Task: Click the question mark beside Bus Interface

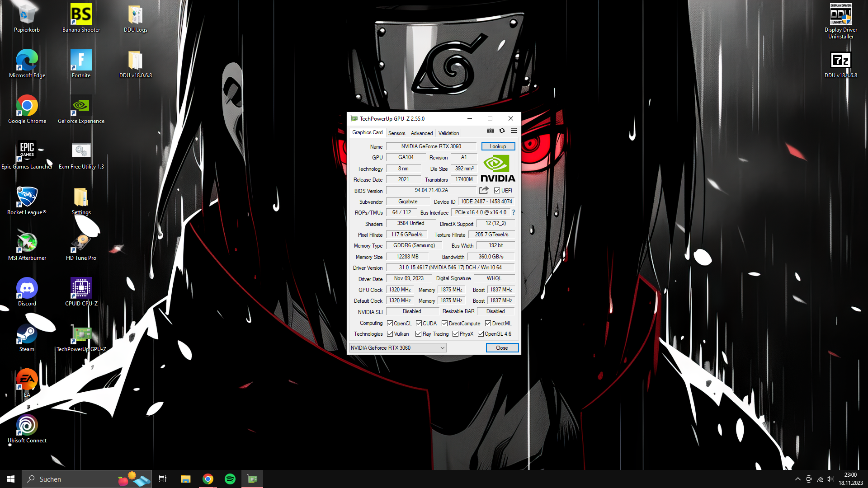Action: coord(514,212)
